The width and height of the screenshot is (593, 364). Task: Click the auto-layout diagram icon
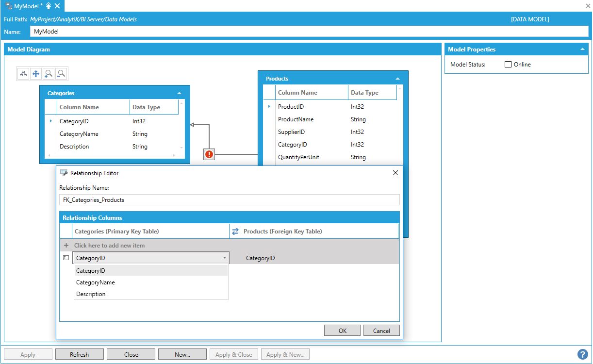tap(23, 74)
